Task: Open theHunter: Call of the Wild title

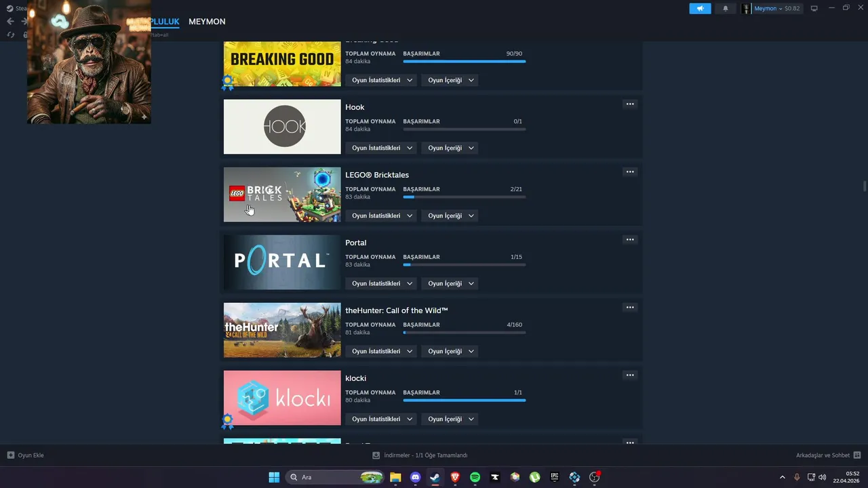Action: click(397, 310)
